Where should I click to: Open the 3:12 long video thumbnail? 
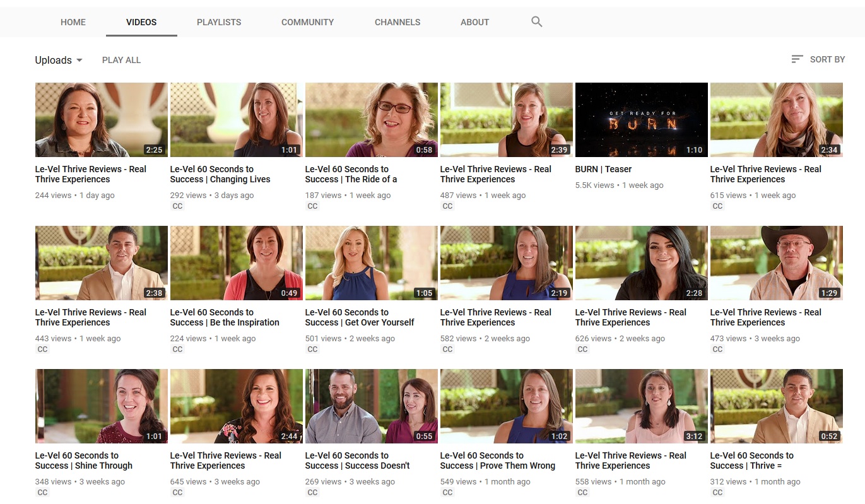tap(641, 406)
